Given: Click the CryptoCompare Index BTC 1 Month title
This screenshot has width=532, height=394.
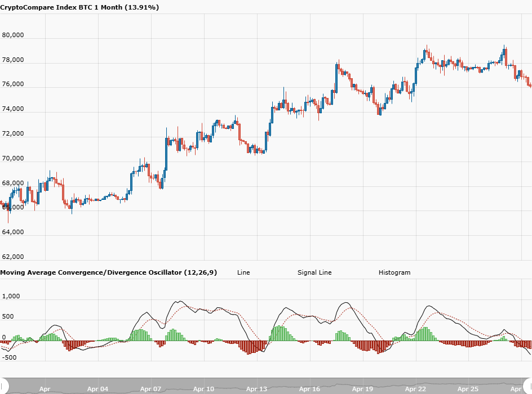Looking at the screenshot, I should (79, 7).
